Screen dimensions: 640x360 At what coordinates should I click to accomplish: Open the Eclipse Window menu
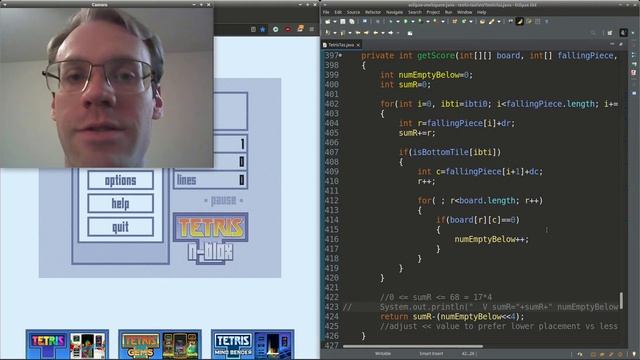click(464, 12)
